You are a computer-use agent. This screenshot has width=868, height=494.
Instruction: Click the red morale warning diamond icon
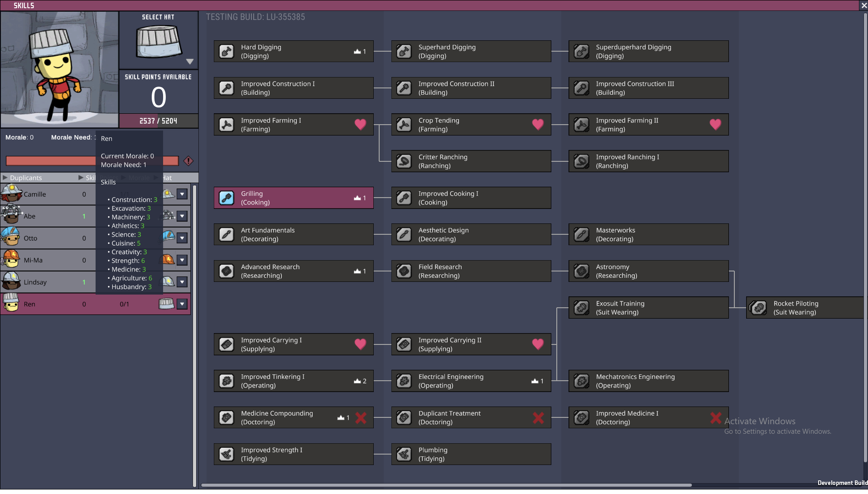point(188,161)
